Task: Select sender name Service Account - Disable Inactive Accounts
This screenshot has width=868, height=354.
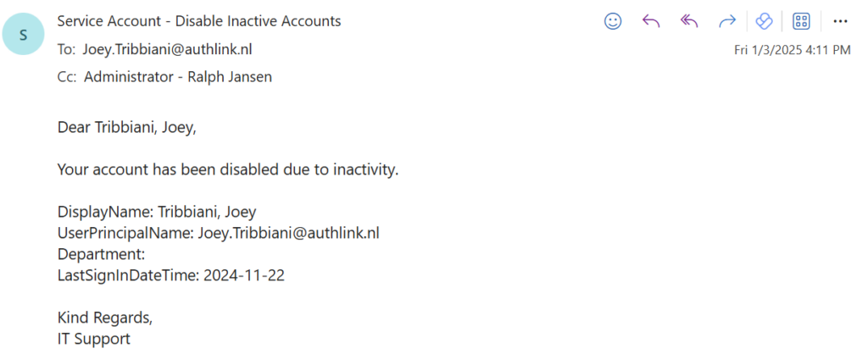Action: 198,21
